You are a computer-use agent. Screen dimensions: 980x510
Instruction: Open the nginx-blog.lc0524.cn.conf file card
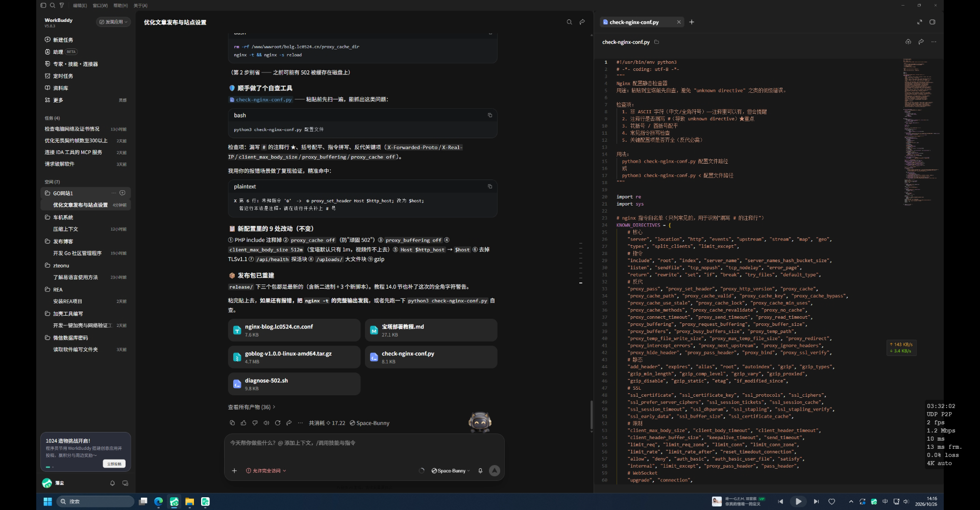coord(294,330)
